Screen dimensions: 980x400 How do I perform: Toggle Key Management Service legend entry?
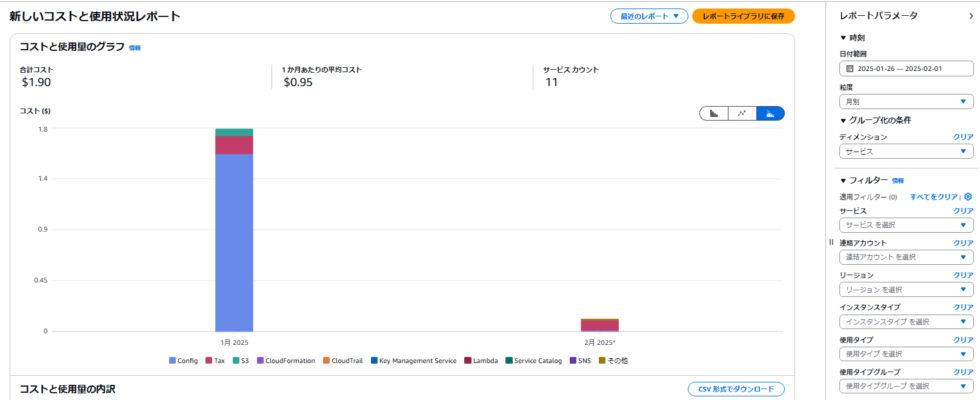(x=414, y=361)
